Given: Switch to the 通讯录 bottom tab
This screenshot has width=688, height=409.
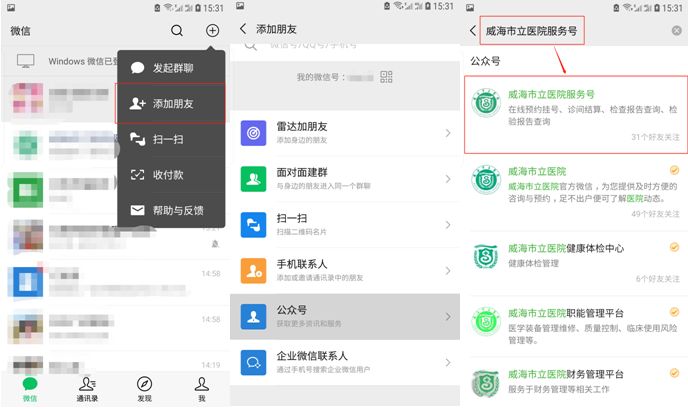Looking at the screenshot, I should 87,389.
